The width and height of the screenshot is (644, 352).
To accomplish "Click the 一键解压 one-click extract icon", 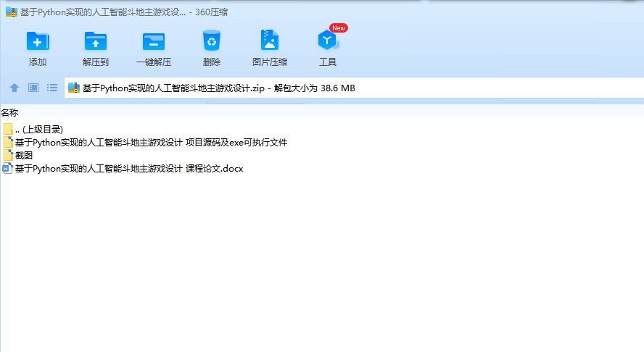I will pos(154,41).
